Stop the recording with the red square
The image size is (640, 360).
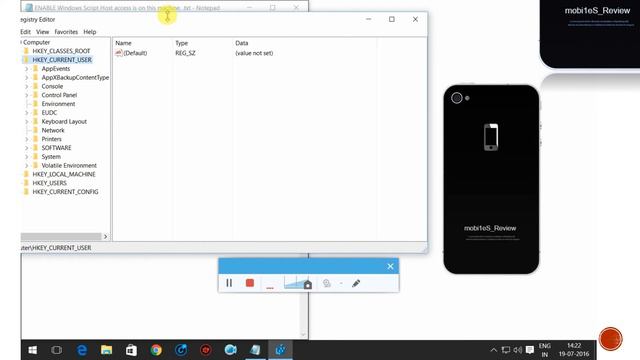point(250,283)
